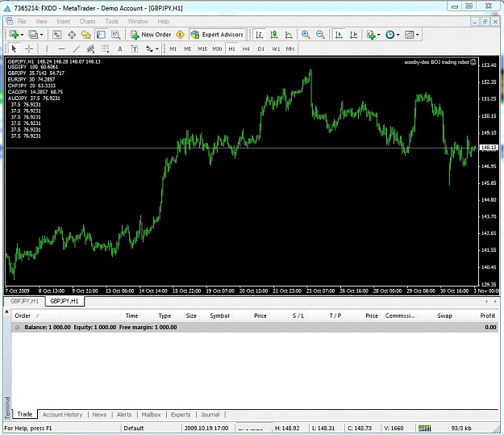The height and width of the screenshot is (435, 504).
Task: Open the Experts terminal tab
Action: pyautogui.click(x=181, y=414)
